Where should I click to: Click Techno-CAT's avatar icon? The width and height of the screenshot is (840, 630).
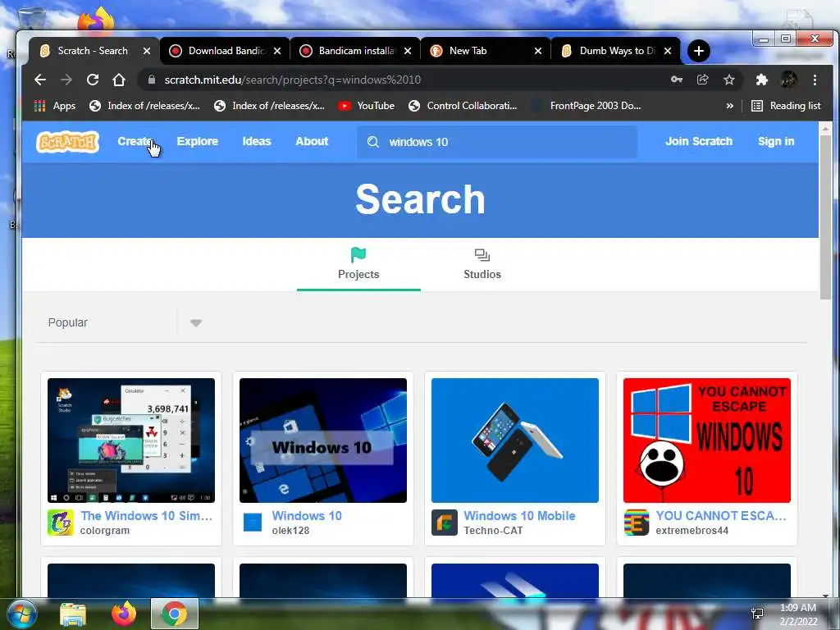pos(445,523)
